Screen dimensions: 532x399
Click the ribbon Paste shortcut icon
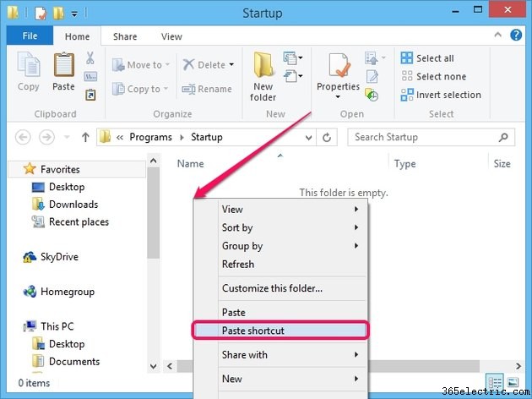point(90,95)
